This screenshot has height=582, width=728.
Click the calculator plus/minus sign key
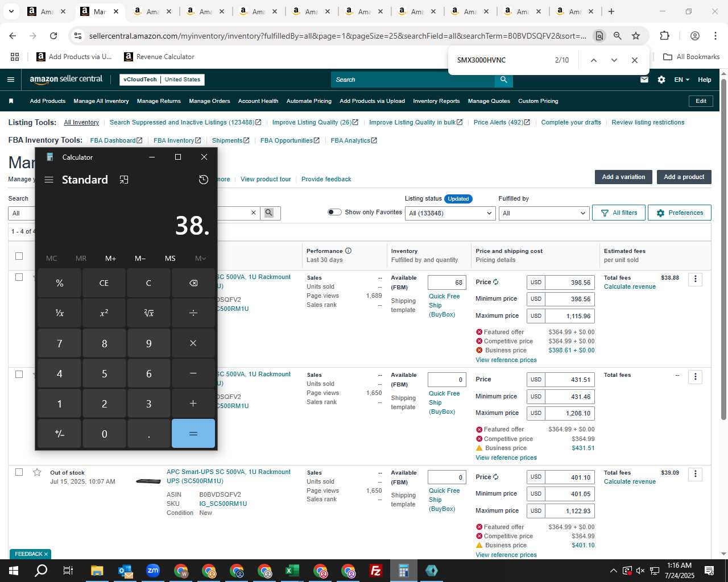pyautogui.click(x=60, y=434)
